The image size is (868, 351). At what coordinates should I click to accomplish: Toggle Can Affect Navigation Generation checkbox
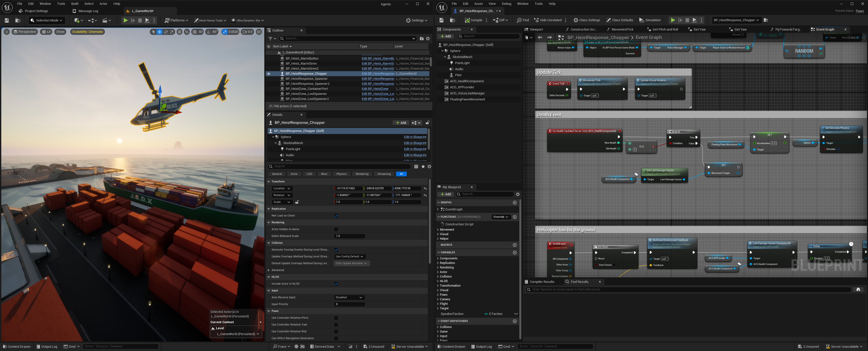[x=336, y=339]
